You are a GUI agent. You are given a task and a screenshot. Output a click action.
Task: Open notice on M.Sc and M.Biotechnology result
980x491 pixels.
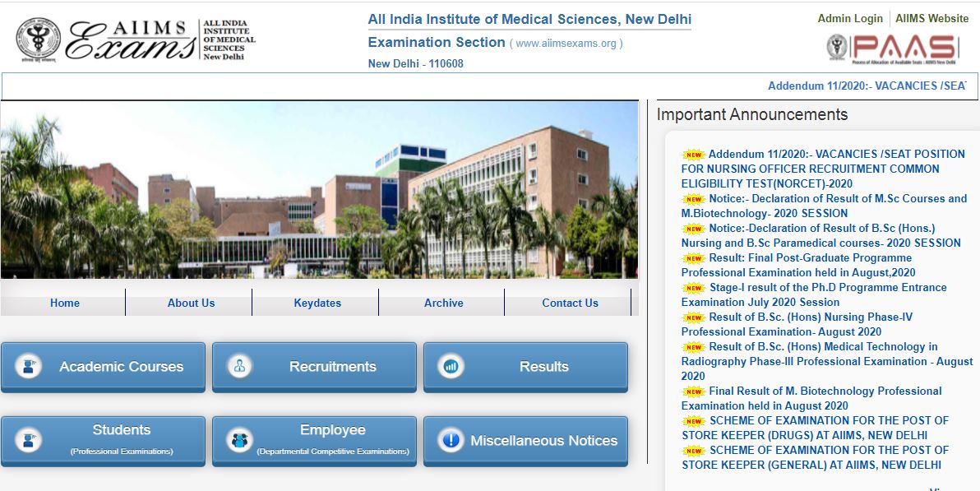pos(824,206)
